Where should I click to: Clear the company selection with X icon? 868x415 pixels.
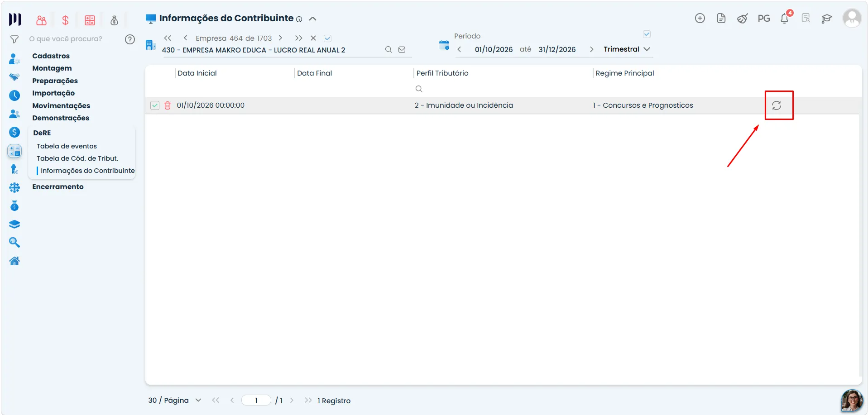(x=313, y=38)
